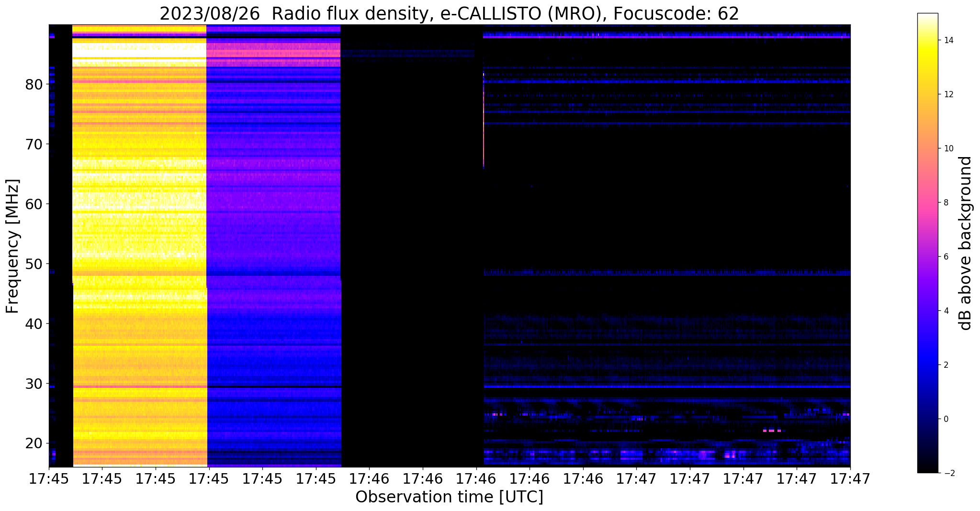Click the "Frequency [MHz]" y-axis label
This screenshot has width=980, height=511.
coord(12,246)
